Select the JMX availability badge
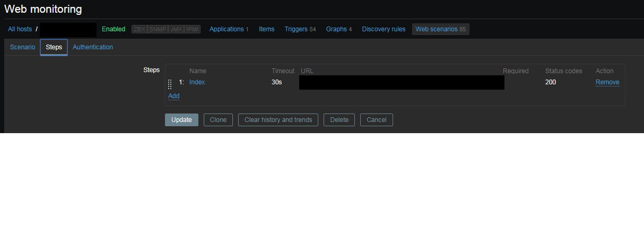644x244 pixels. pyautogui.click(x=176, y=29)
